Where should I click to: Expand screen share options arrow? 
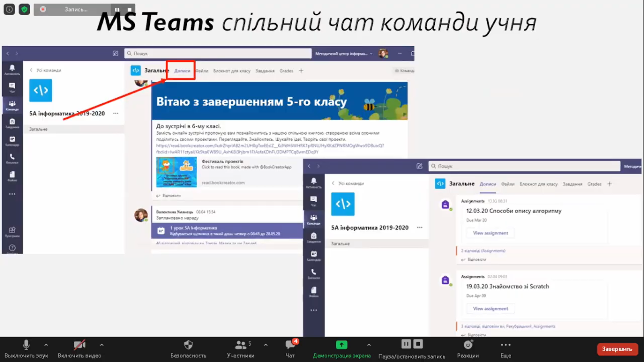369,345
